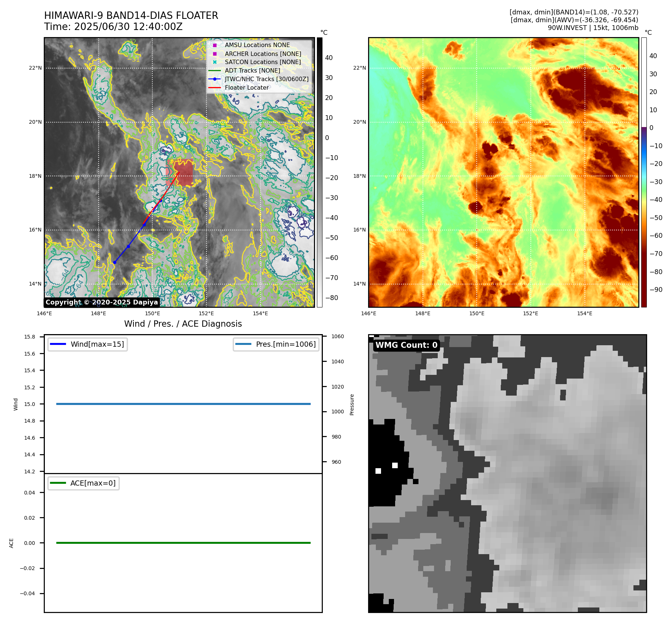Click the '150°E' label under the left map

tap(152, 313)
